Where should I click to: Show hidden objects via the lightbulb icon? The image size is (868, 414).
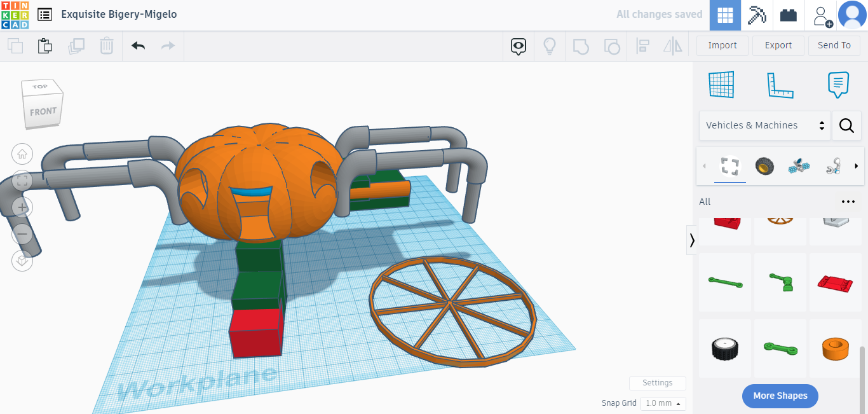point(550,45)
